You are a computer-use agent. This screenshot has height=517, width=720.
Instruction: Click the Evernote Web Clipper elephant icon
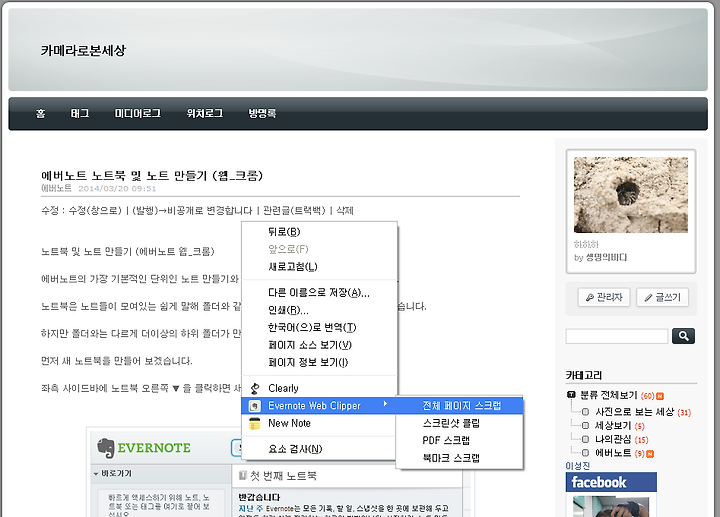click(254, 406)
